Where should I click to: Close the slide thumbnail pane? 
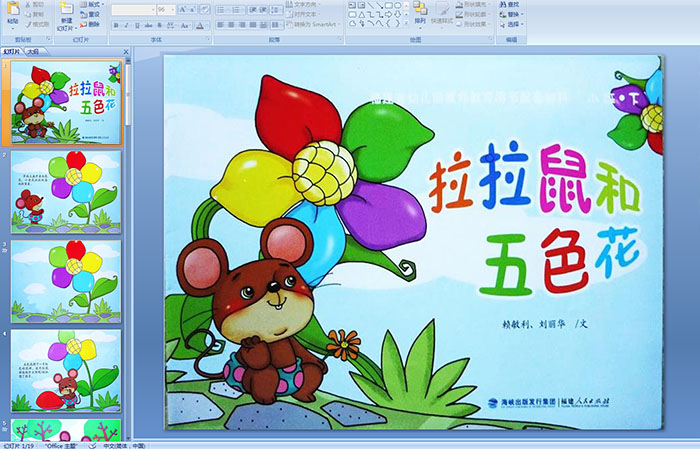pos(126,52)
